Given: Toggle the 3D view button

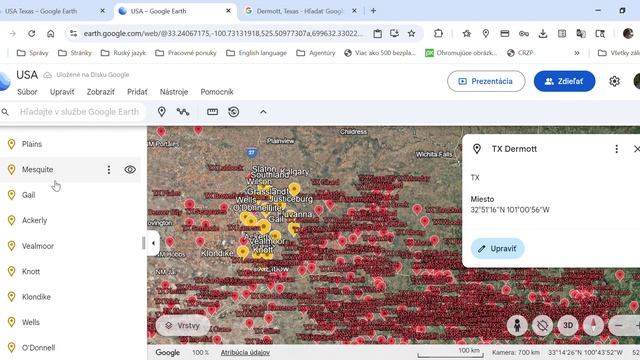Looking at the screenshot, I should [x=568, y=325].
